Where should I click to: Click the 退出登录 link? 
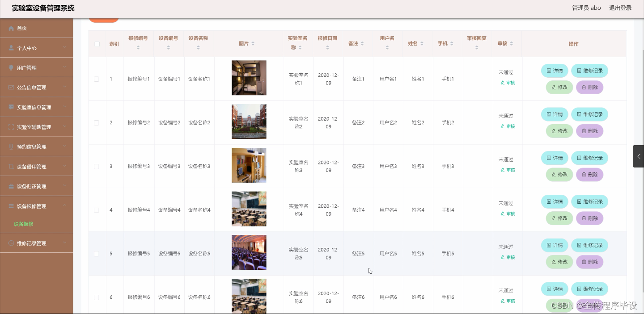coord(620,8)
